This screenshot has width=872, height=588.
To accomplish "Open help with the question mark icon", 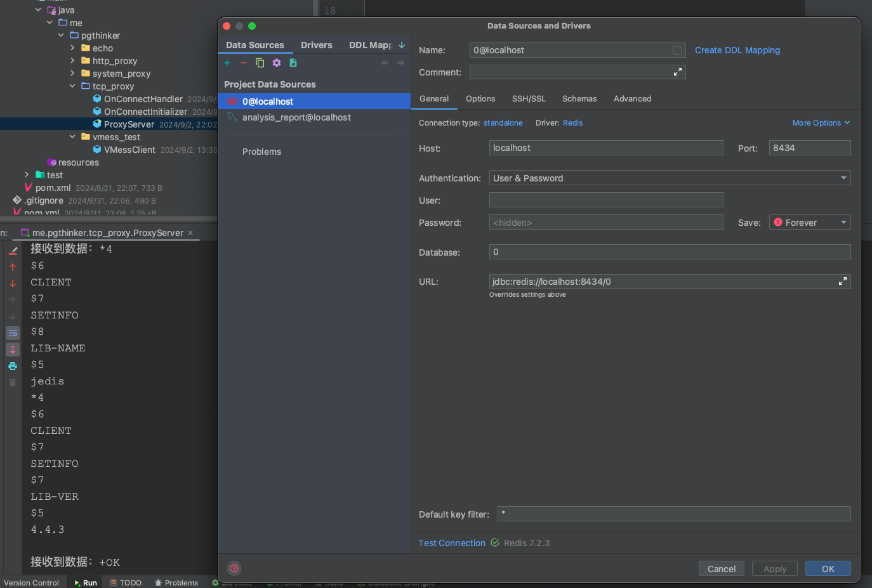I will pos(234,568).
